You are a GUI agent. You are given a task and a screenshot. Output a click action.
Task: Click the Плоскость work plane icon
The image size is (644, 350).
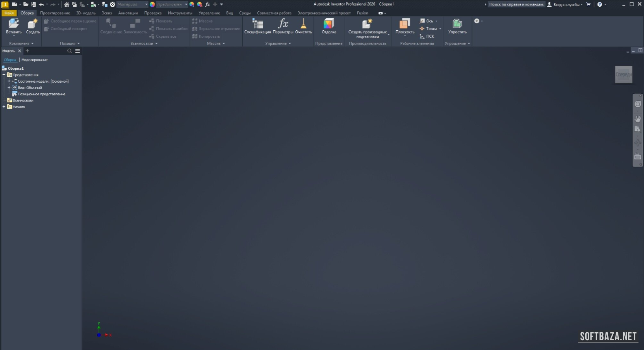point(405,24)
